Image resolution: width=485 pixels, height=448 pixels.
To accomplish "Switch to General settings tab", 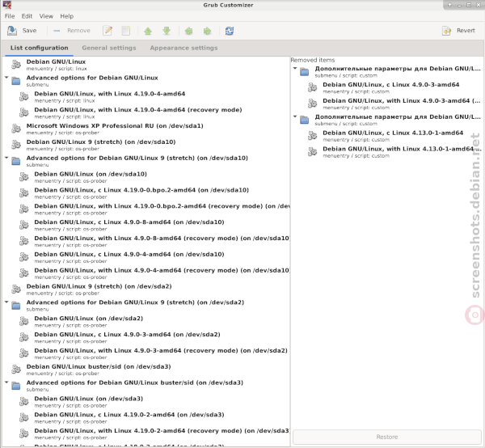I will (109, 48).
